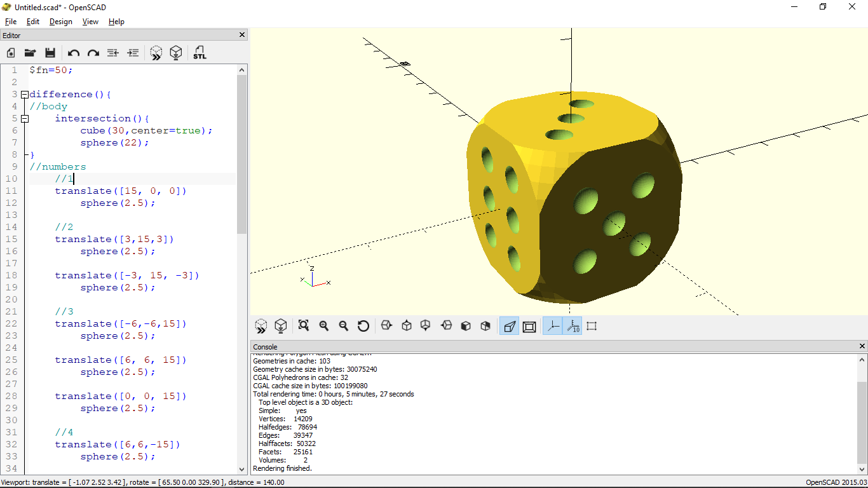Open the Design menu
868x488 pixels.
61,22
